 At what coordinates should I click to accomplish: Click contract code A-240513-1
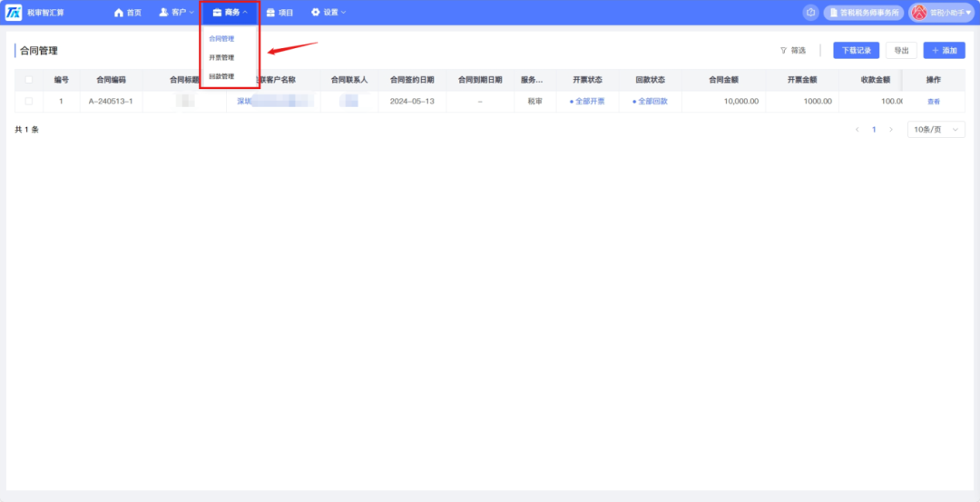(111, 102)
